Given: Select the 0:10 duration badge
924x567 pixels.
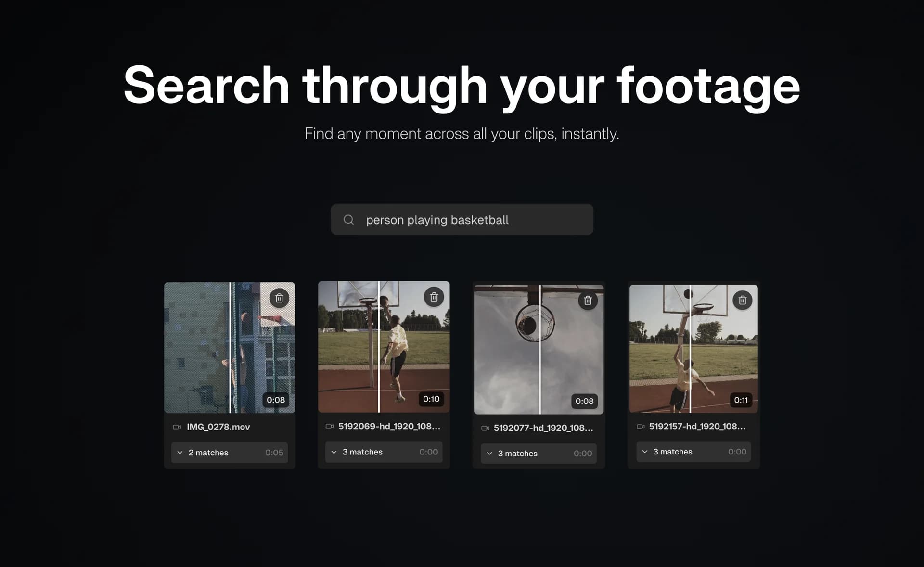Looking at the screenshot, I should [431, 399].
